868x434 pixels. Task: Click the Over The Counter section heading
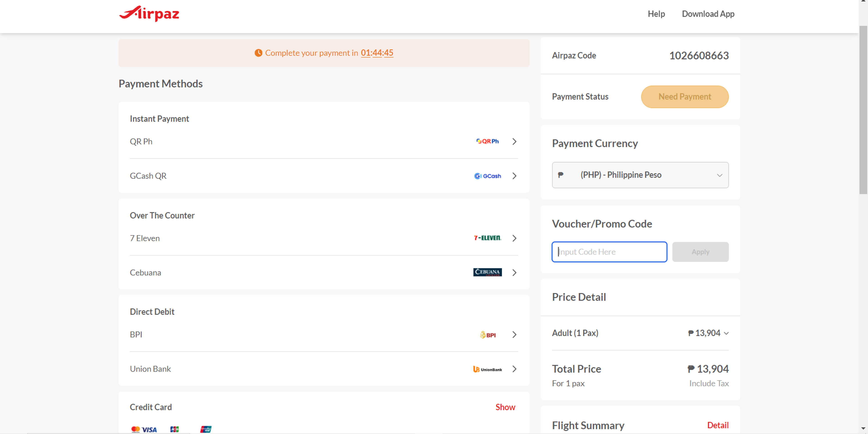point(162,216)
